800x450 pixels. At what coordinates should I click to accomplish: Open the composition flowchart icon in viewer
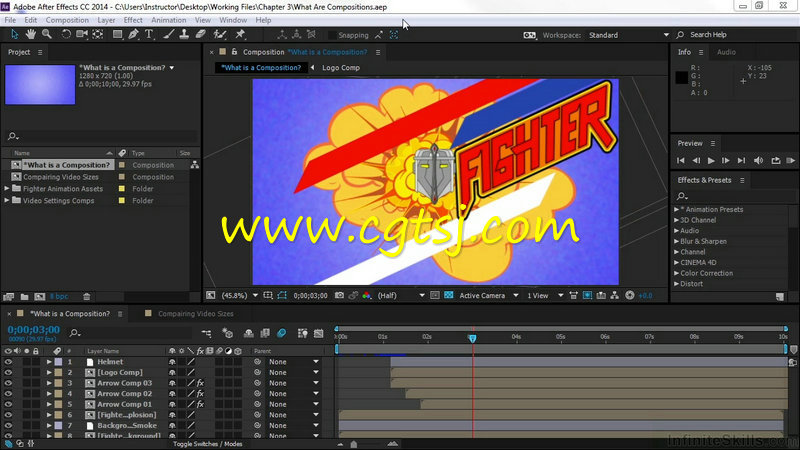pos(614,295)
